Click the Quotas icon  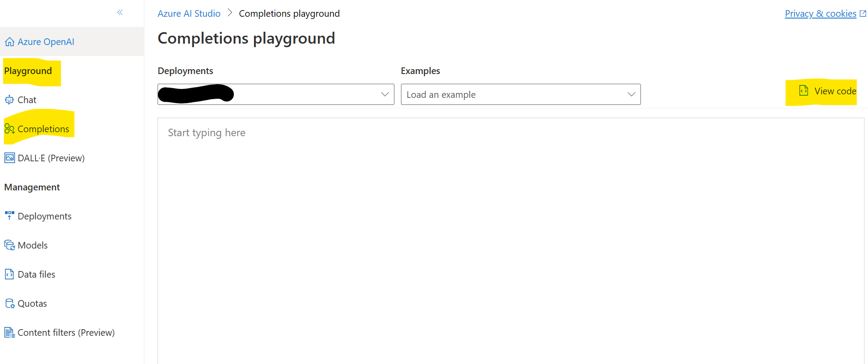click(x=9, y=303)
